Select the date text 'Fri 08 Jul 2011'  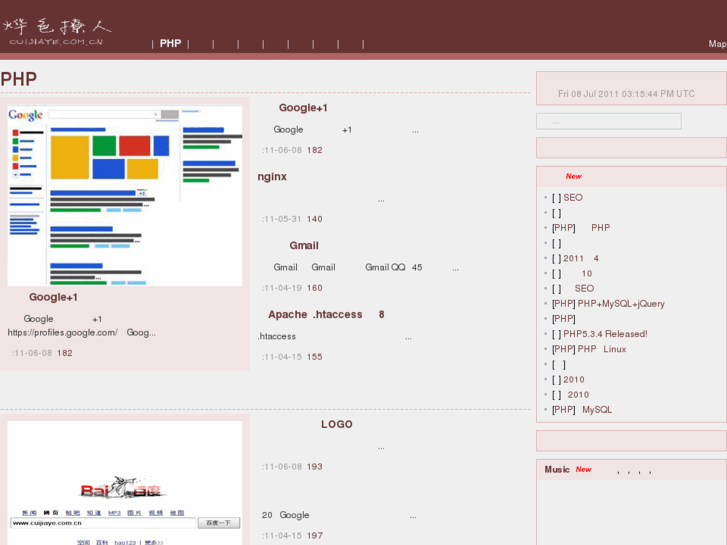pos(588,94)
